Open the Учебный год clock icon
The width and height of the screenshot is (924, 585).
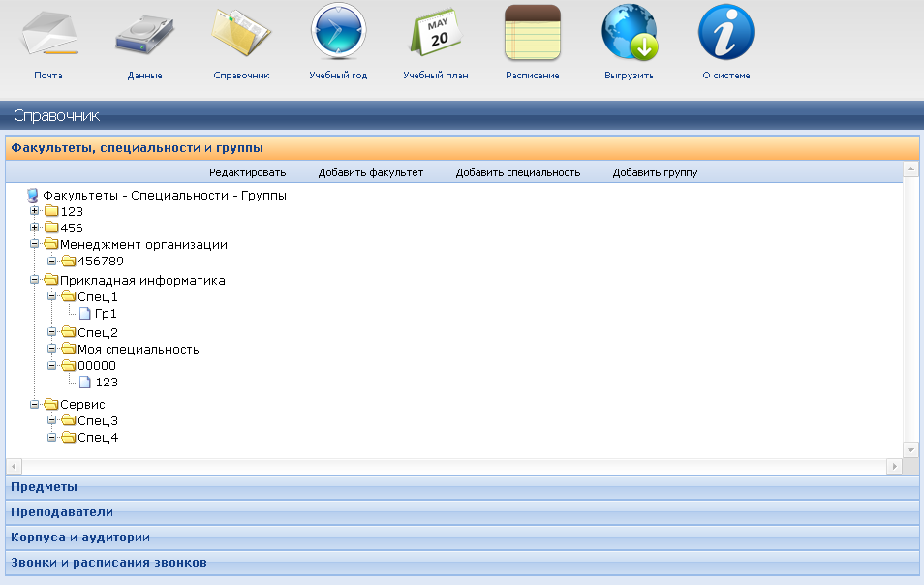click(338, 32)
